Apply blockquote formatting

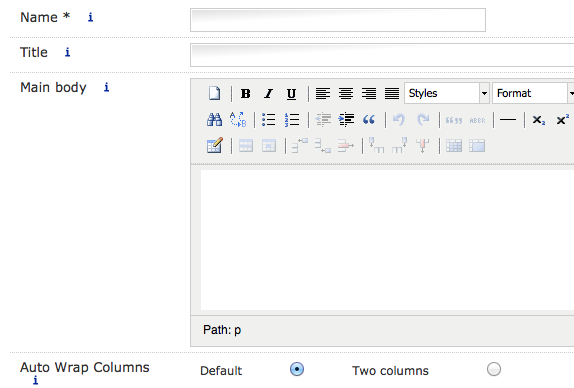click(x=369, y=120)
